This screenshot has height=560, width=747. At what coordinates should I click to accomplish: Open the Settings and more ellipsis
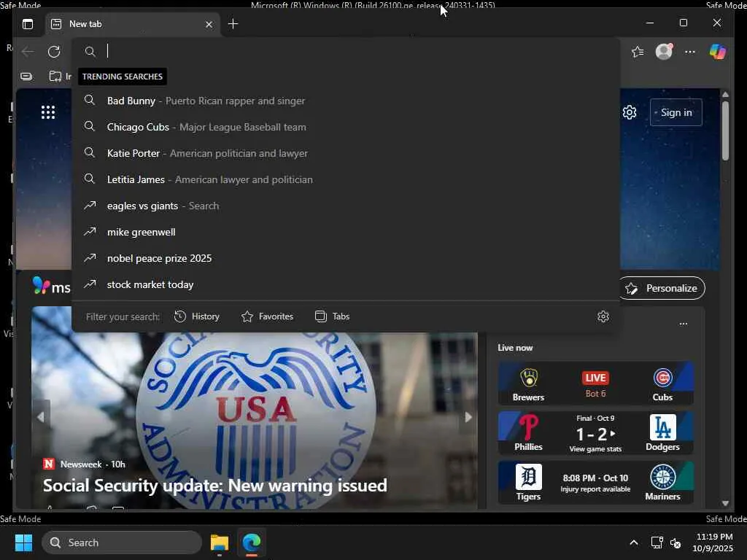coord(690,52)
